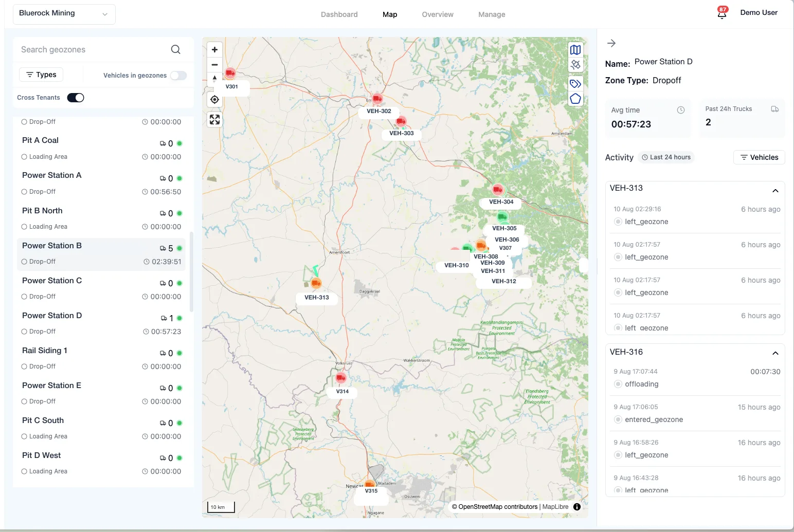Switch to satellite imagery layer

point(575,64)
